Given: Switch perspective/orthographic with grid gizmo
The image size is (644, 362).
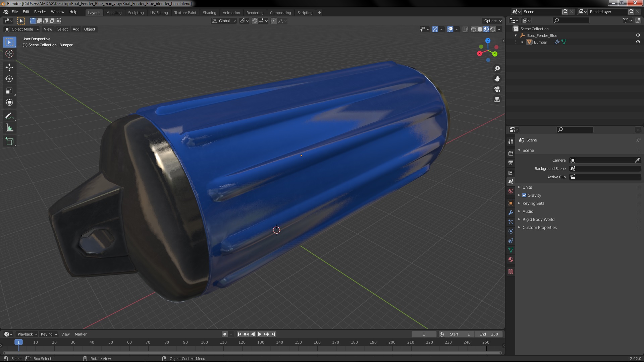Looking at the screenshot, I should (497, 100).
